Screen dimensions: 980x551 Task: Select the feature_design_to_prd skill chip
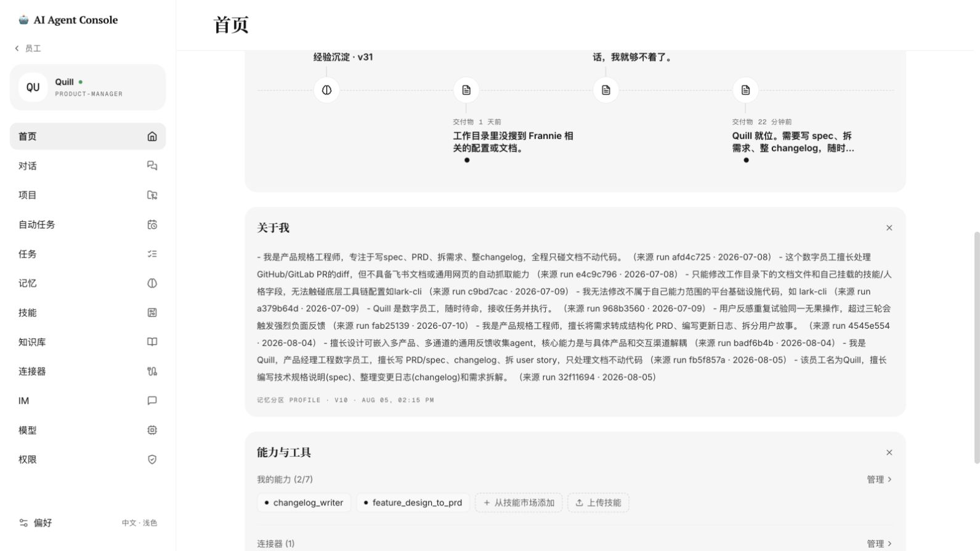413,502
